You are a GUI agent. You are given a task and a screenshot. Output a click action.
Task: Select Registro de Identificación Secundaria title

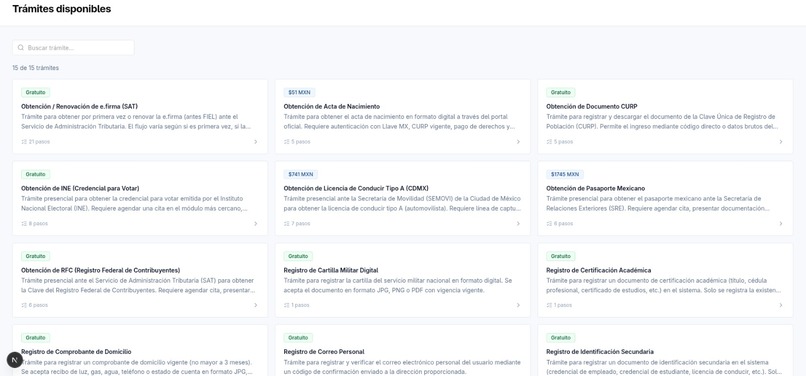click(600, 352)
